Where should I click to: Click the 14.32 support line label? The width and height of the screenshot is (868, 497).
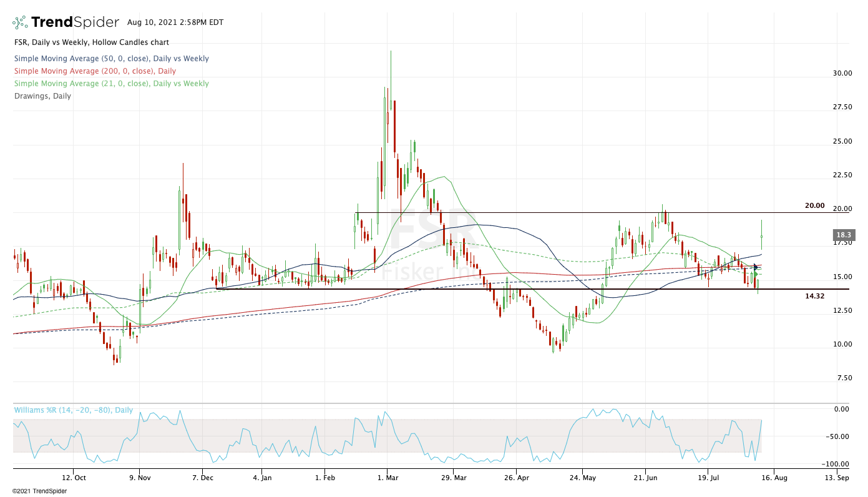tap(814, 296)
